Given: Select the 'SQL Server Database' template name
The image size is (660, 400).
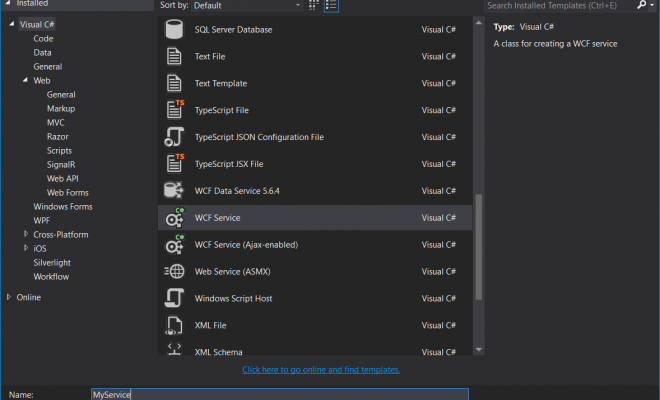Looking at the screenshot, I should [x=233, y=29].
